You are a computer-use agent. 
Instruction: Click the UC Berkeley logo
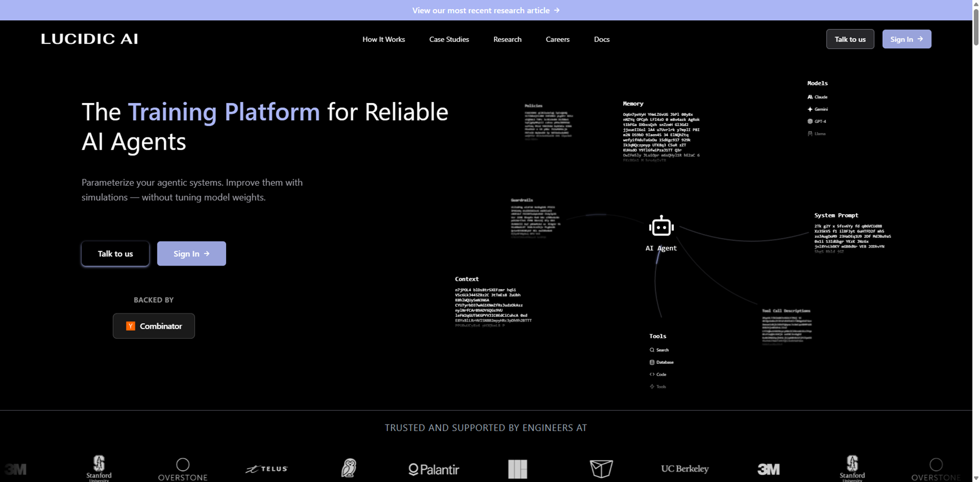click(685, 469)
